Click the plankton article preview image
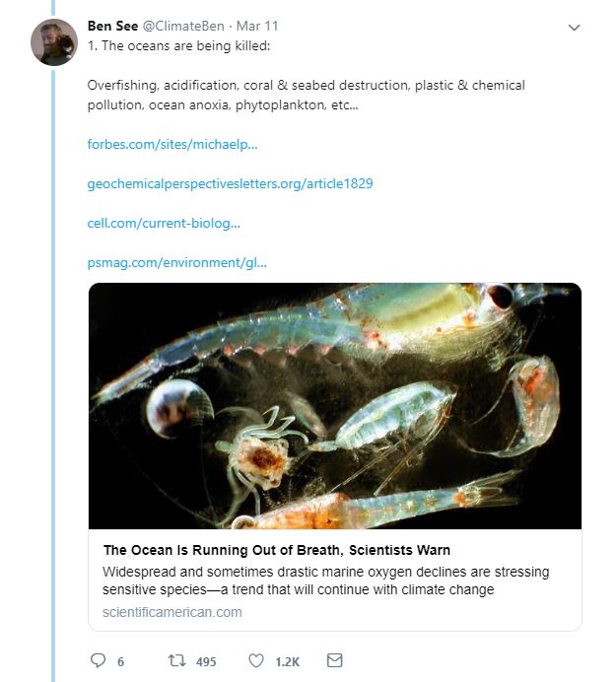This screenshot has height=682, width=616. point(334,406)
